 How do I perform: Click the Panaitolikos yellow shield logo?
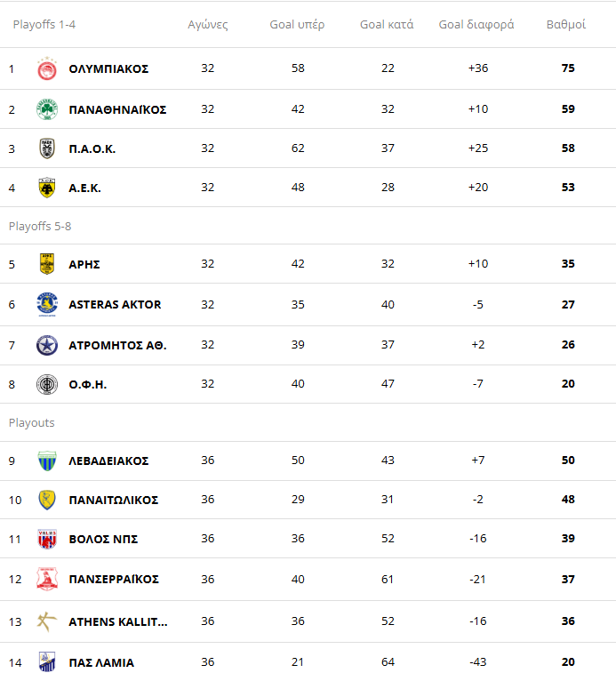click(47, 500)
